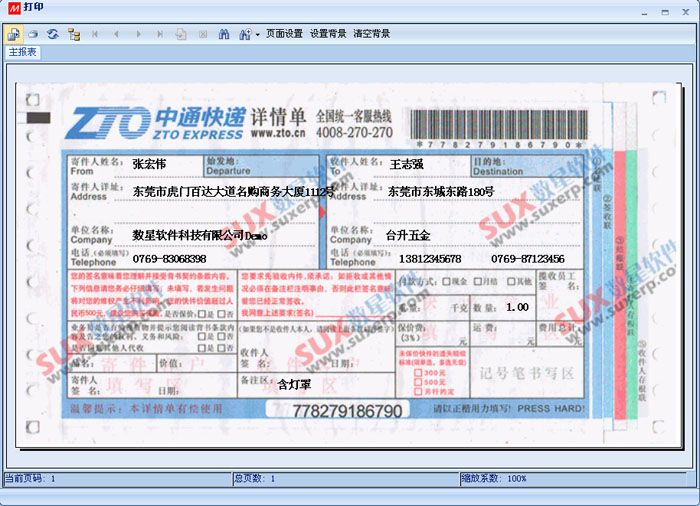Click the binoculars zoom icon

point(245,34)
